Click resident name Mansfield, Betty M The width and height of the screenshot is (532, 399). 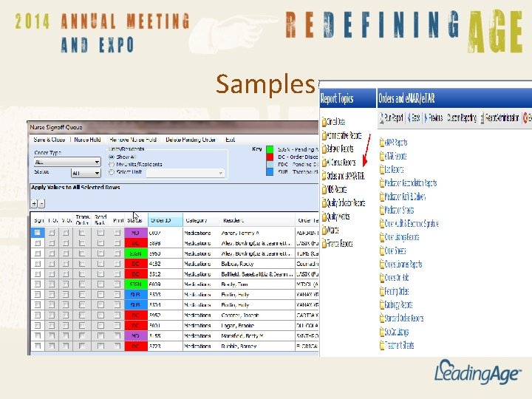click(242, 335)
